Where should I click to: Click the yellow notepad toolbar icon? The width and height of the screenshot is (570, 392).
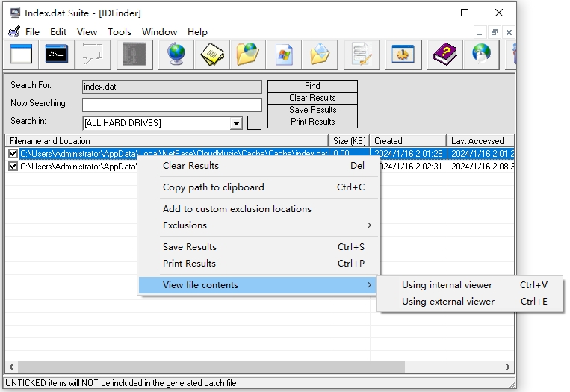coord(212,55)
